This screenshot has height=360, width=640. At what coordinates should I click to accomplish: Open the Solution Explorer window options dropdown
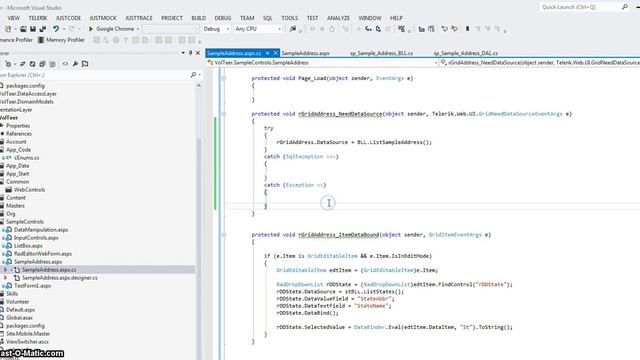click(183, 53)
